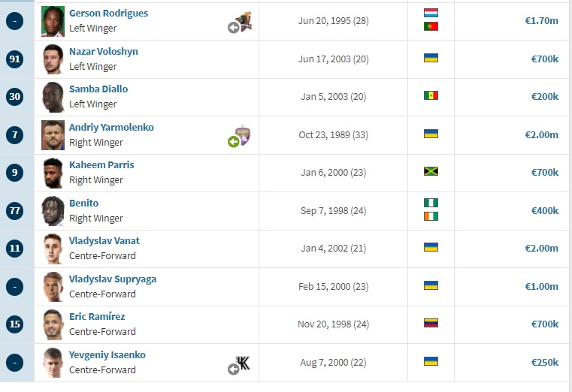
Task: Click shirt number 91 badge
Action: [14, 59]
